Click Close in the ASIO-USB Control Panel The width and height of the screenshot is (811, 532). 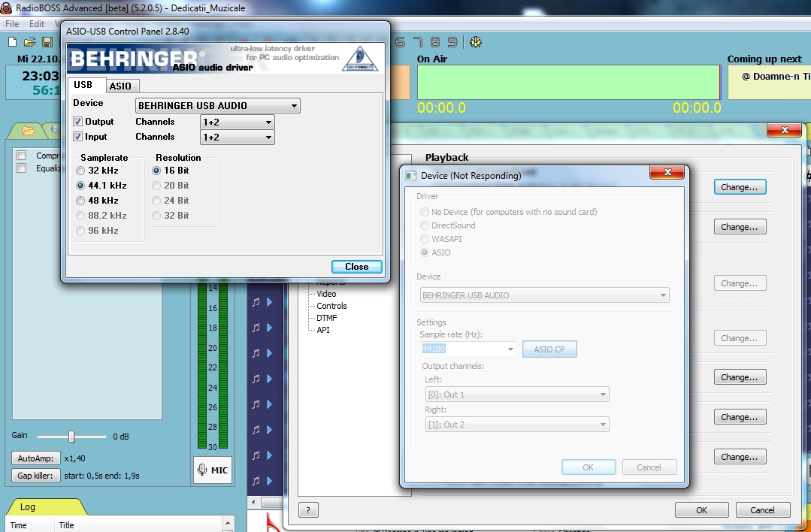357,267
